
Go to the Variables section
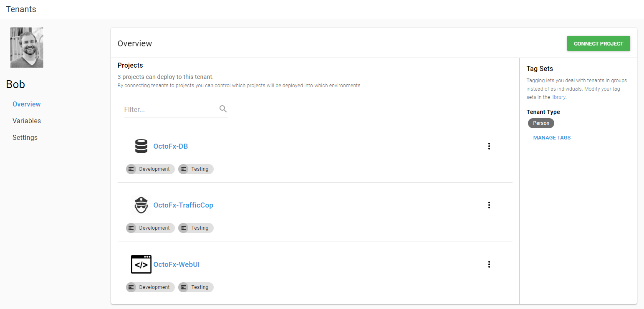(x=27, y=121)
